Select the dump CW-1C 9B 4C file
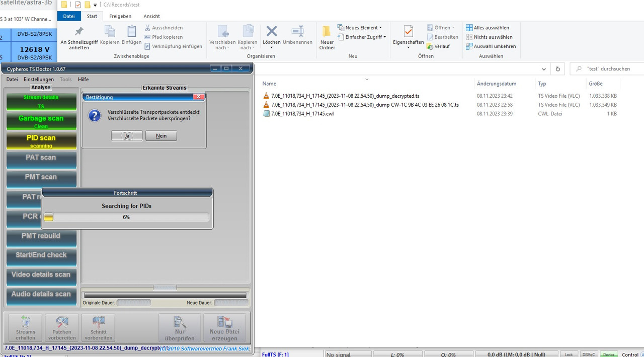Viewport: 644px width, 357px height. click(x=365, y=105)
